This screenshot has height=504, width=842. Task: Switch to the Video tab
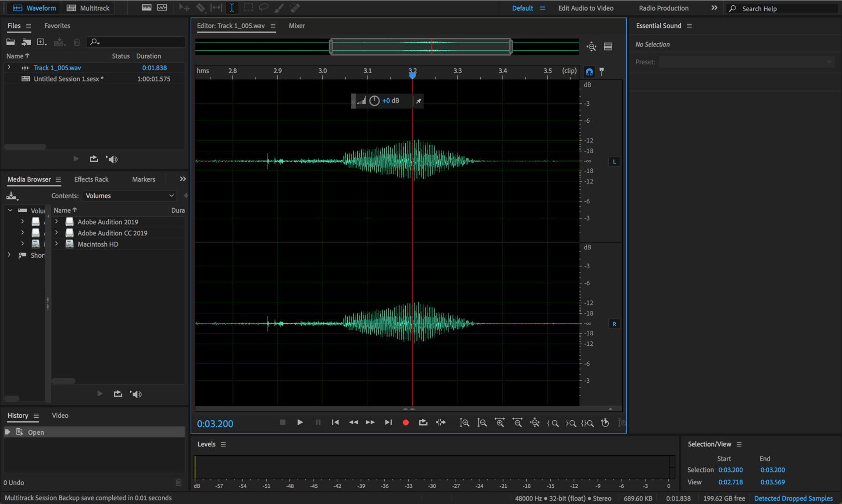(x=60, y=415)
